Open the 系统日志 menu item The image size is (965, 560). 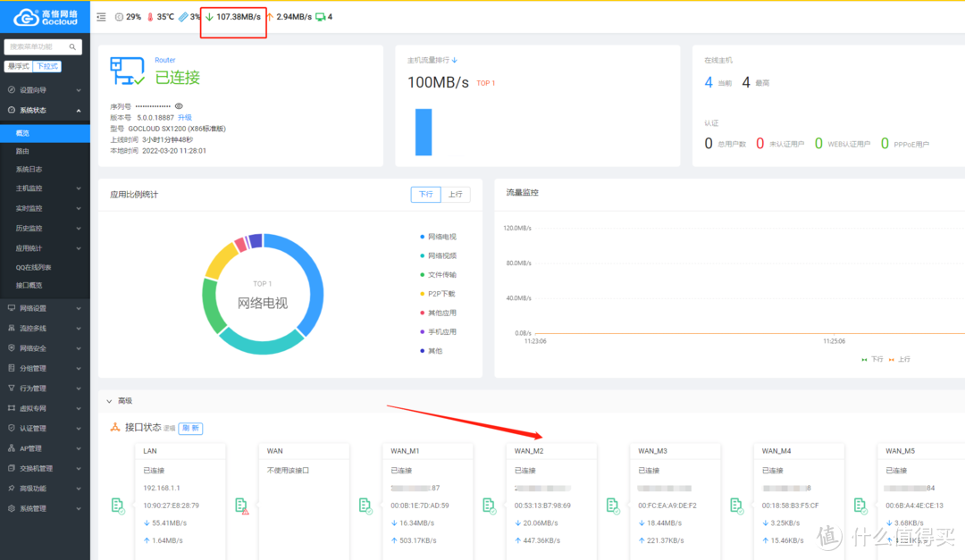(29, 169)
